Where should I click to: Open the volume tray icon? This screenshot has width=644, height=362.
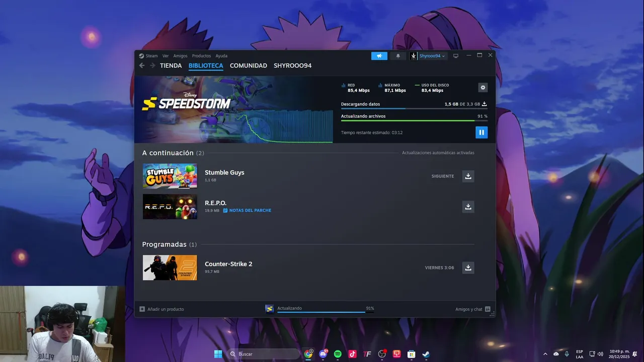click(x=600, y=354)
